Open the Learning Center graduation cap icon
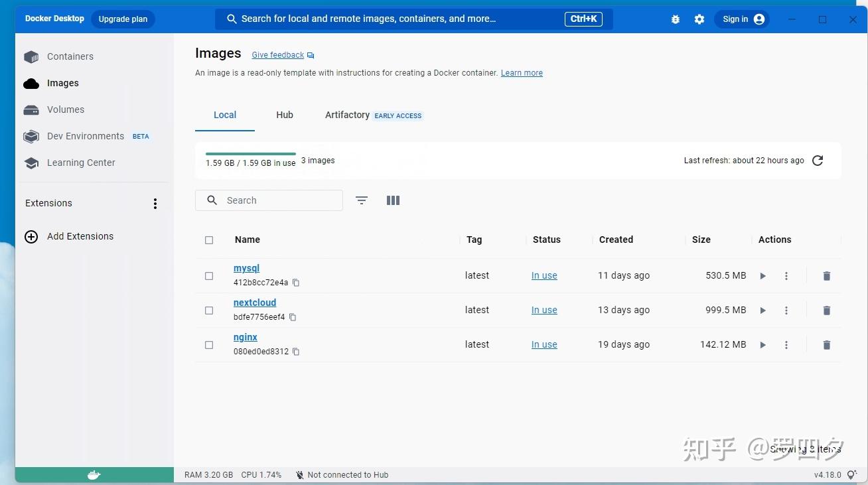868x485 pixels. click(x=31, y=163)
